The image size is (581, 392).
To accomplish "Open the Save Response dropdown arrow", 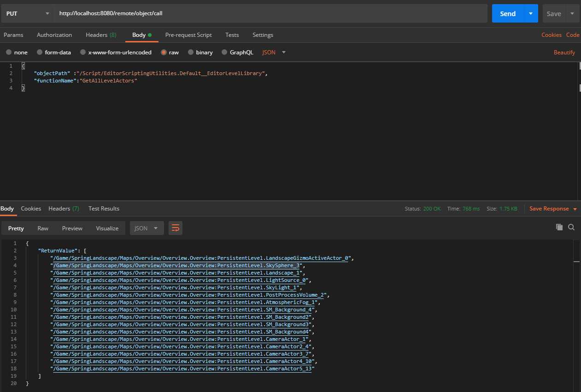I will 575,209.
